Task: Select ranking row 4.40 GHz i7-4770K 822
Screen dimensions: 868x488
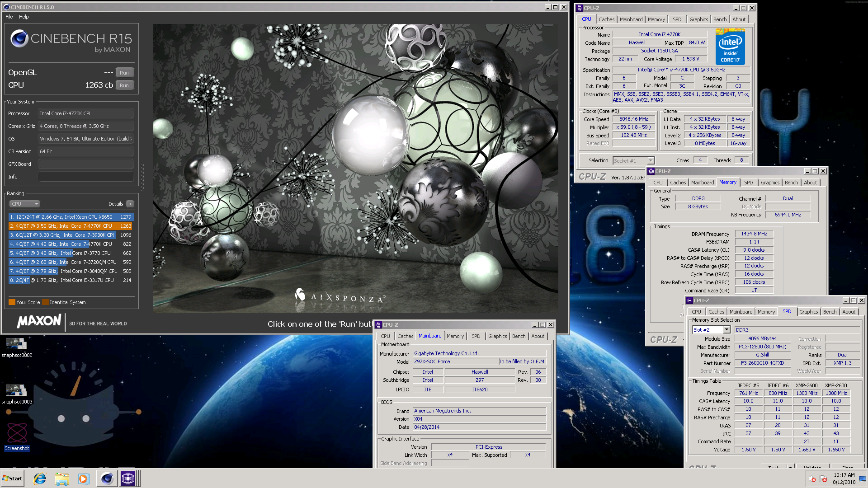Action: point(71,244)
